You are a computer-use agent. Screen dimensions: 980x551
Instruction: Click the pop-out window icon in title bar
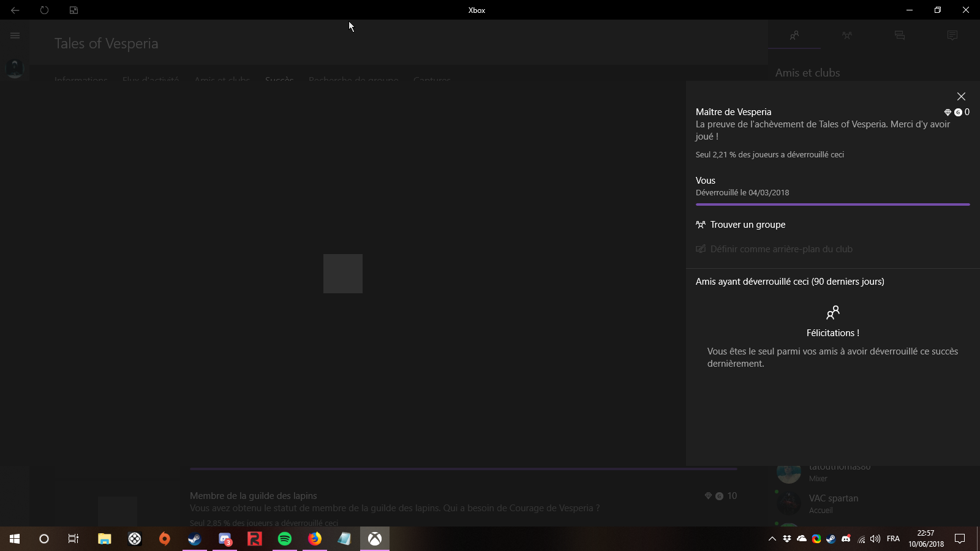[73, 10]
